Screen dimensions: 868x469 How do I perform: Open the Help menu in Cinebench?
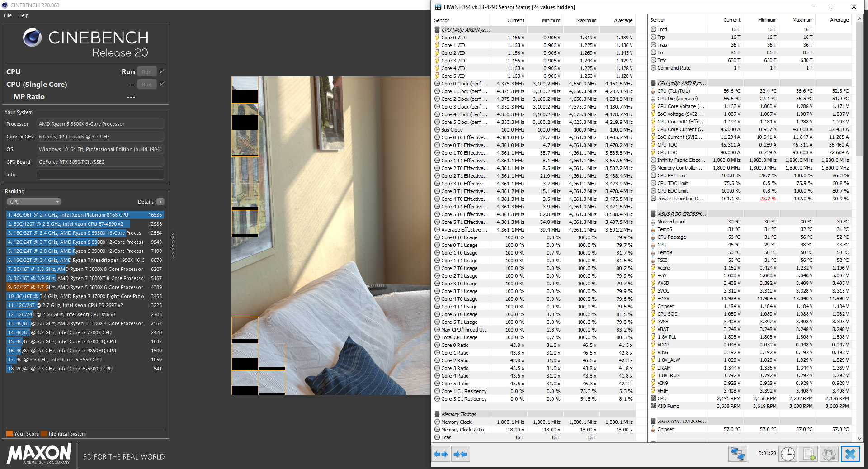pyautogui.click(x=24, y=15)
